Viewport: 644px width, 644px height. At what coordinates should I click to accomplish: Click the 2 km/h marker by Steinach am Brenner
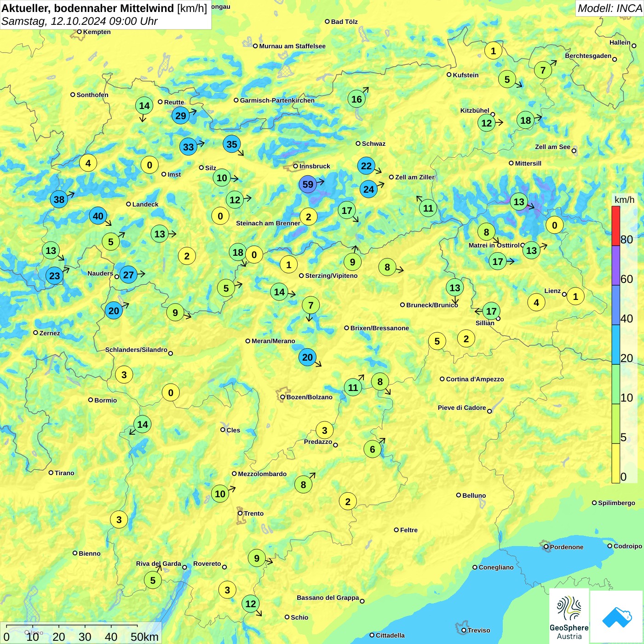coord(308,217)
